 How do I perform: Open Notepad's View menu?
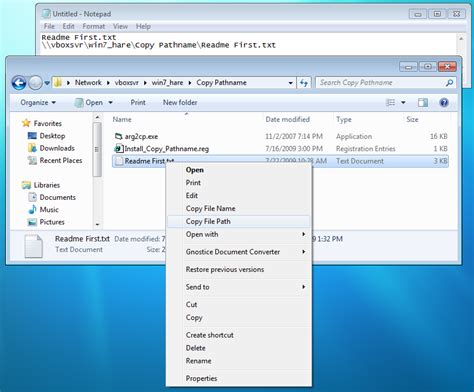click(x=120, y=26)
